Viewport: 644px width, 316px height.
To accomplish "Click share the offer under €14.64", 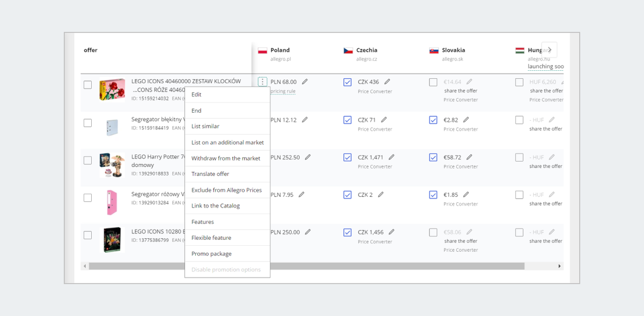I will pos(461,91).
